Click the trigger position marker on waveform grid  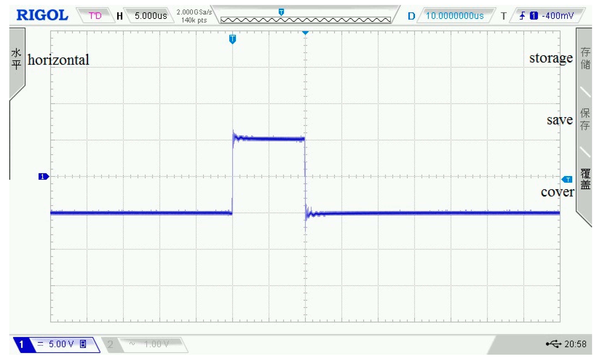point(232,39)
